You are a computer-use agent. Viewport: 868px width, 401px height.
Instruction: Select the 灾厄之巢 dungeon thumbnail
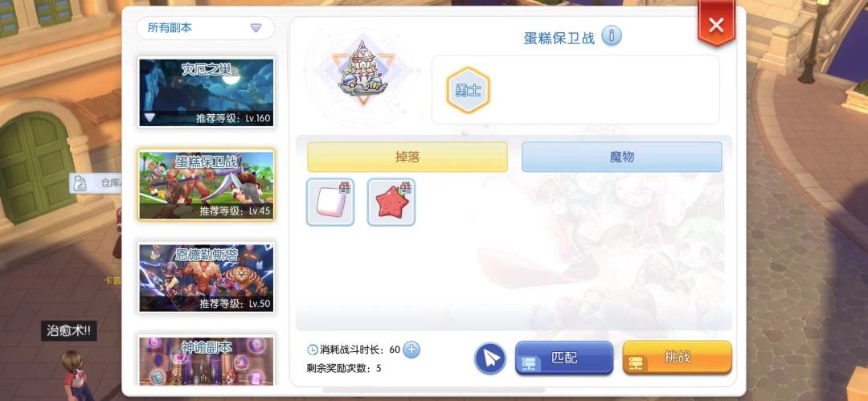tap(206, 92)
